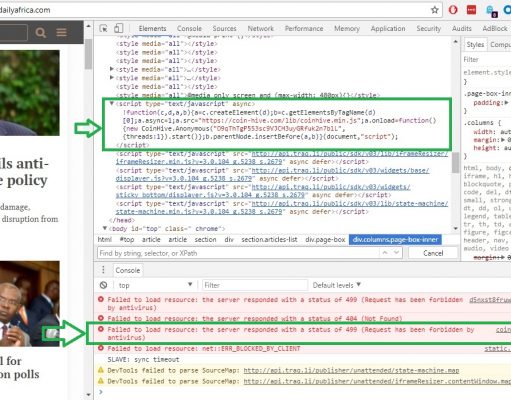Click the SLAVE: sync timeout console message
The height and width of the screenshot is (400, 511).
[x=143, y=359]
